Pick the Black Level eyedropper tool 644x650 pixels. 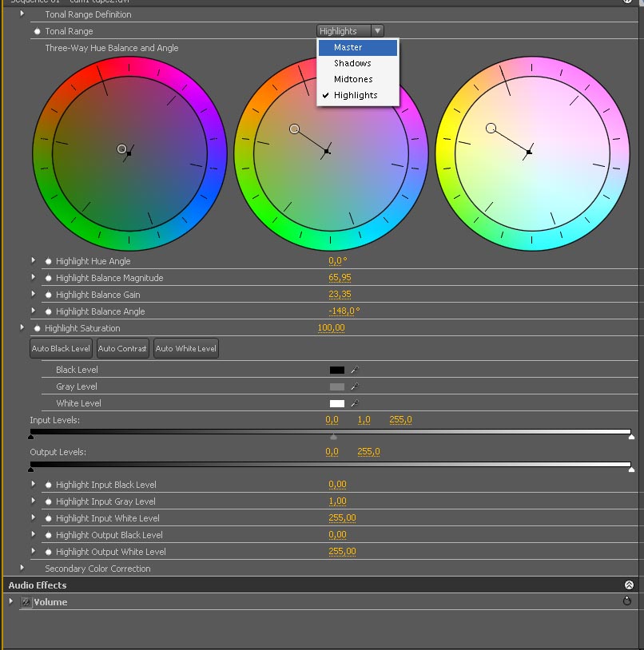click(355, 370)
